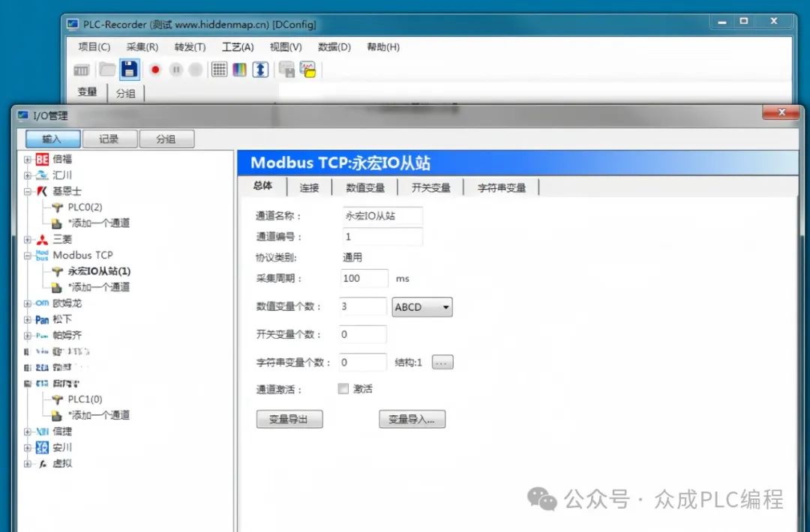The width and height of the screenshot is (810, 532).
Task: Select the 记录 button in I/O管理
Action: [109, 139]
